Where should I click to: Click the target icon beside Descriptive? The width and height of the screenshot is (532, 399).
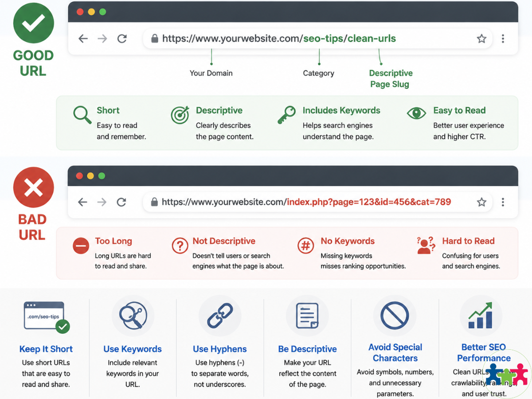pyautogui.click(x=180, y=115)
